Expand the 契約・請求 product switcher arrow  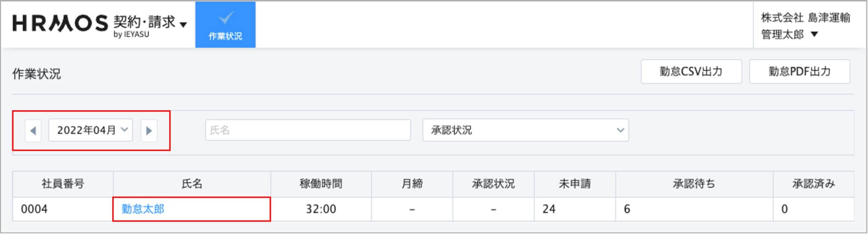[183, 25]
